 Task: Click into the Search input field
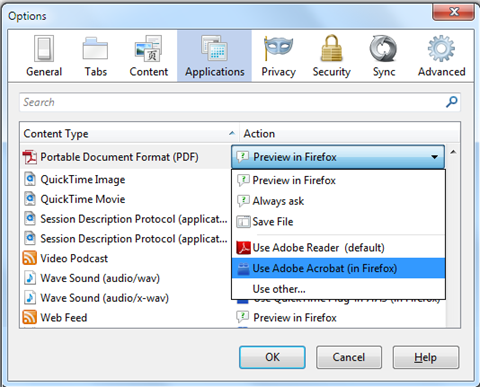coord(233,102)
